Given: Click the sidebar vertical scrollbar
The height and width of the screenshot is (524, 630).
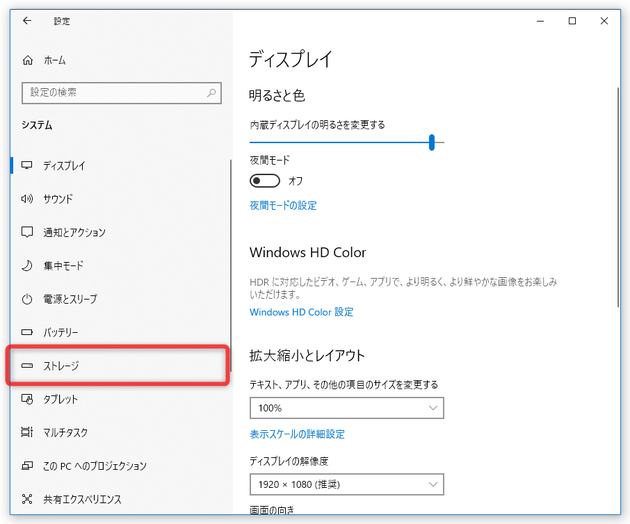Looking at the screenshot, I should click(231, 265).
